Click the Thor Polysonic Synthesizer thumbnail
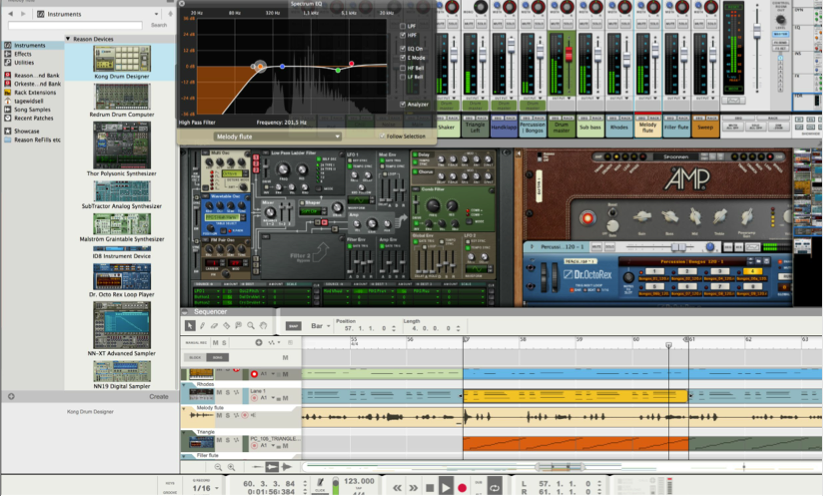 [x=122, y=145]
